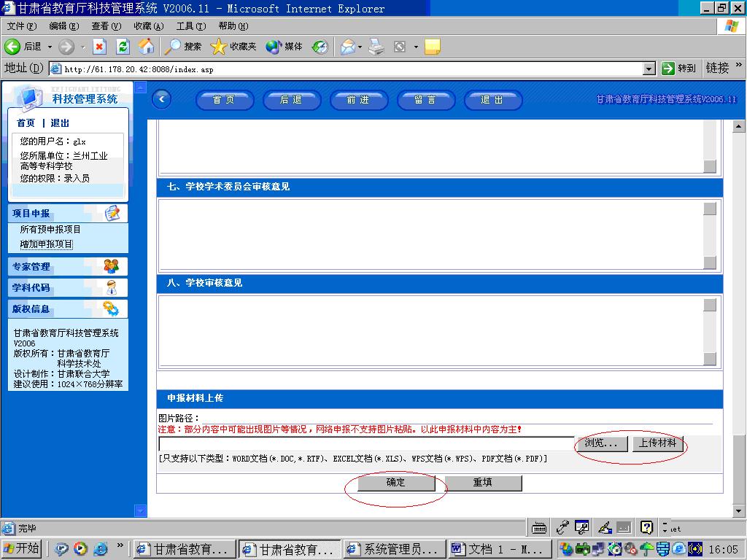The image size is (747, 560).
Task: Click the 开始 Start button on taskbar
Action: (x=22, y=548)
